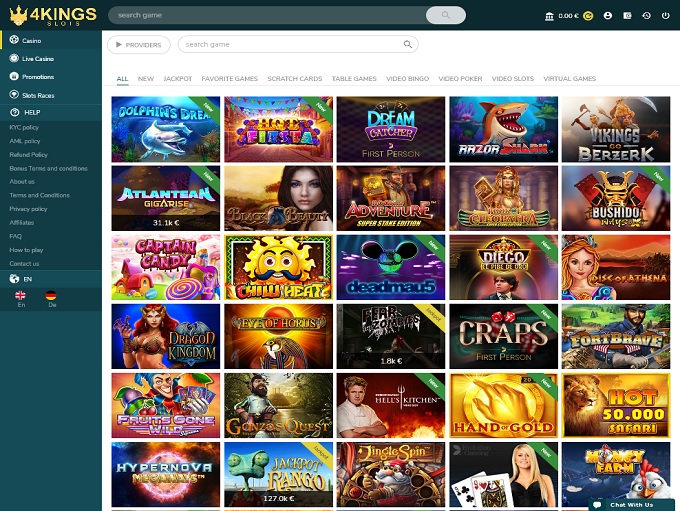The image size is (680, 511).
Task: Go to Slots Races in sidebar
Action: pos(38,95)
